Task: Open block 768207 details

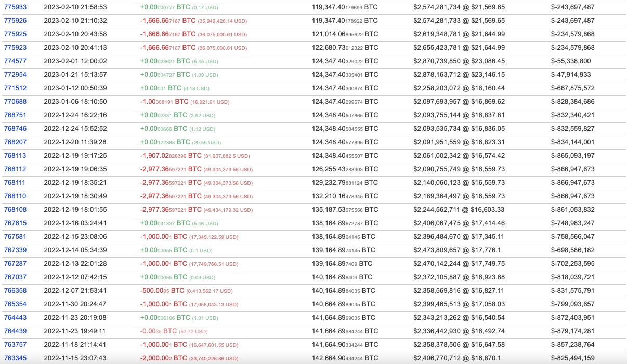Action: point(15,142)
